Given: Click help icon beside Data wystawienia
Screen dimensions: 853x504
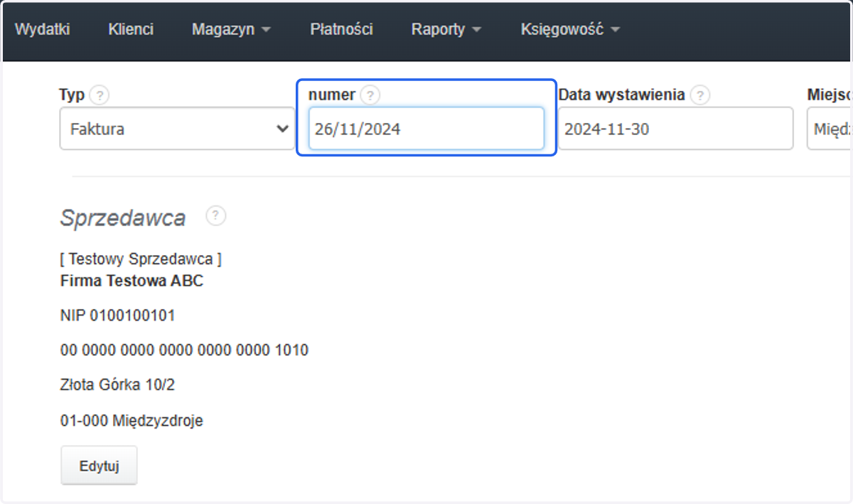Looking at the screenshot, I should [x=700, y=95].
